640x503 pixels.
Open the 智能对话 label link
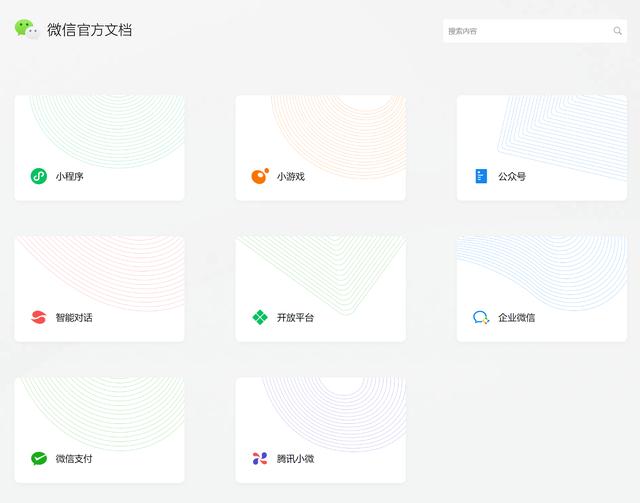pyautogui.click(x=74, y=318)
